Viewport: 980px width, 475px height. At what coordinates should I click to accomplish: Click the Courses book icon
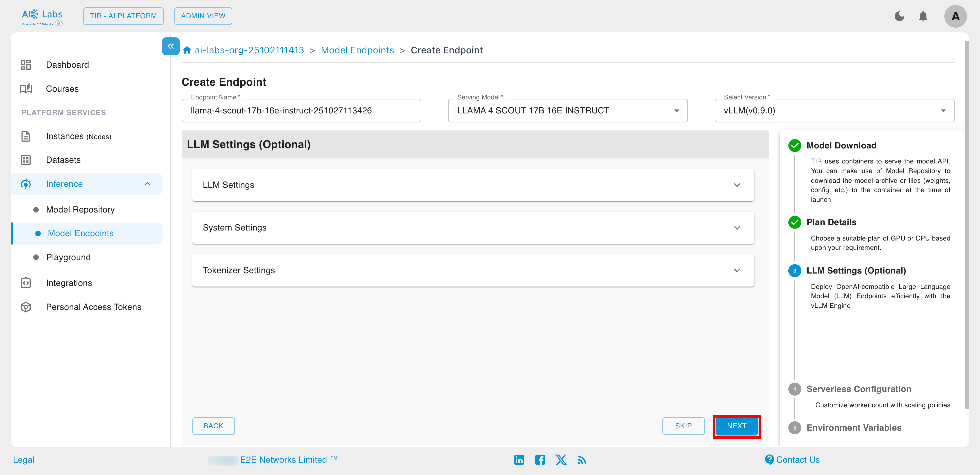click(x=25, y=89)
